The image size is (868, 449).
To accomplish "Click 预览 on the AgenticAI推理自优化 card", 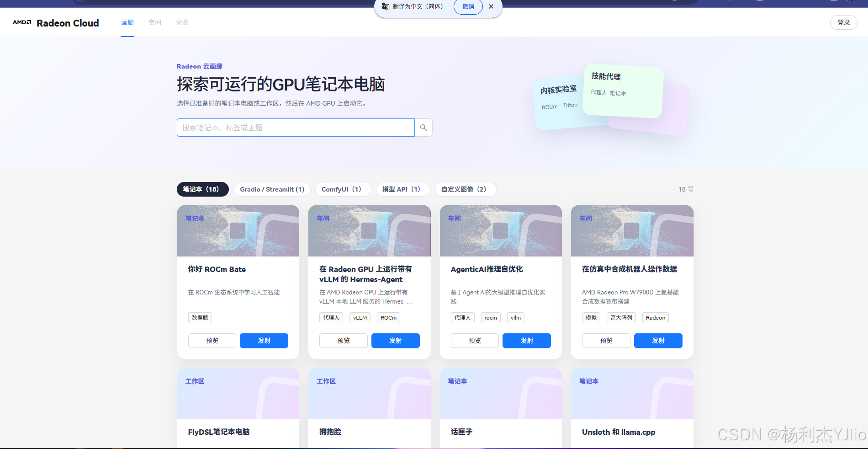I will tap(475, 341).
